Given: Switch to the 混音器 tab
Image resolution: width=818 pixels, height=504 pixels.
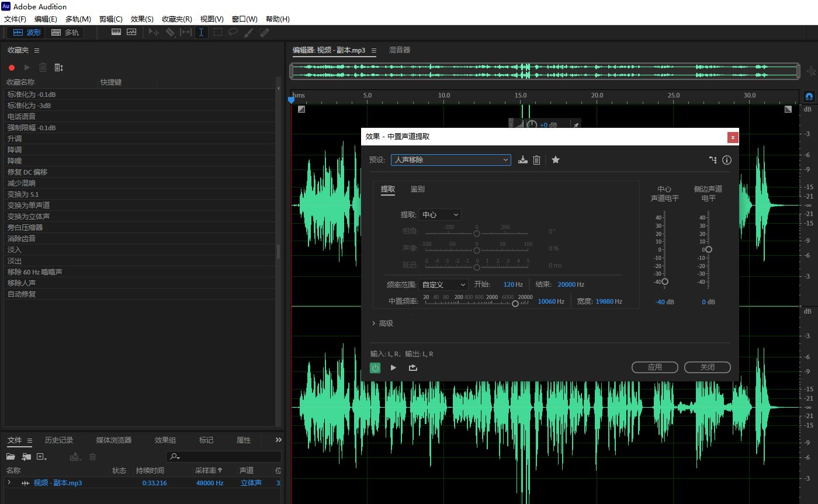Looking at the screenshot, I should (400, 50).
